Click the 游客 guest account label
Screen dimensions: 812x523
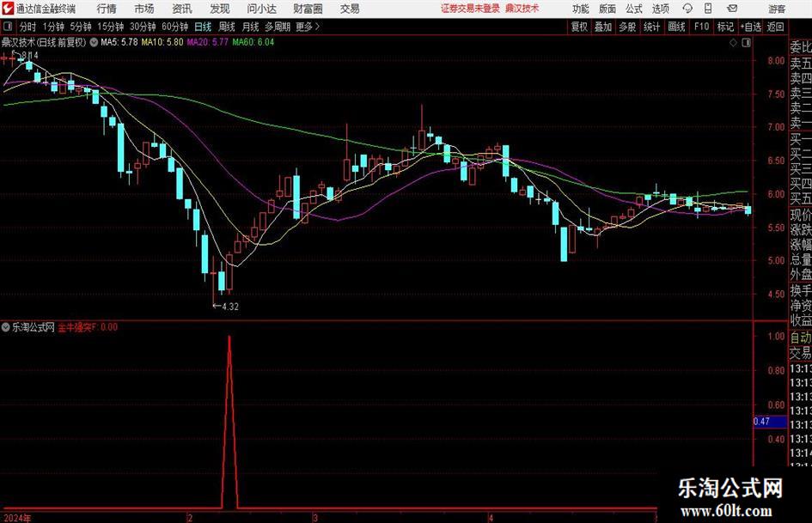tap(776, 9)
